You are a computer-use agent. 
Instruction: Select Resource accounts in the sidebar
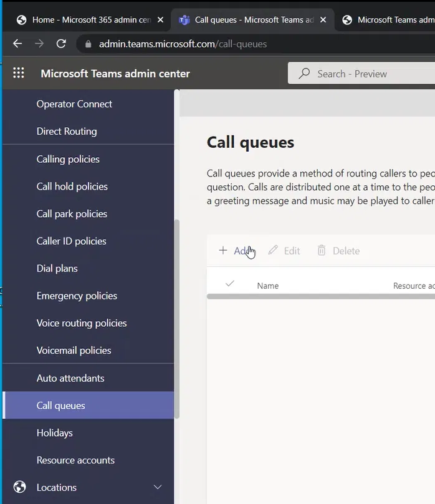click(x=75, y=460)
